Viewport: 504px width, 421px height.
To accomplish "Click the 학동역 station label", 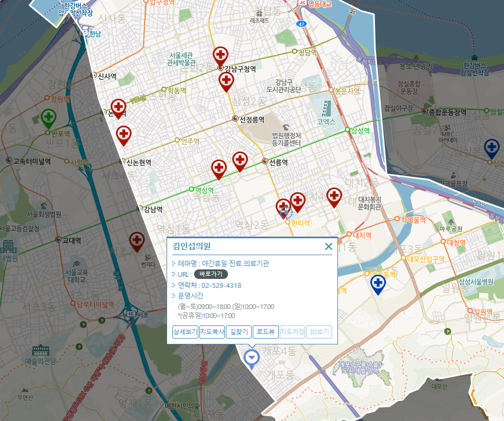I will click(177, 90).
